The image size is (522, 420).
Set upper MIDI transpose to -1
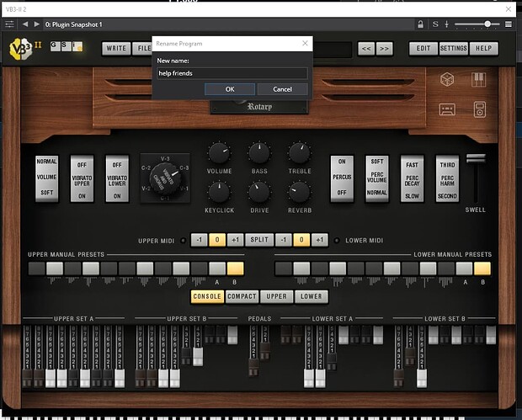click(x=199, y=240)
